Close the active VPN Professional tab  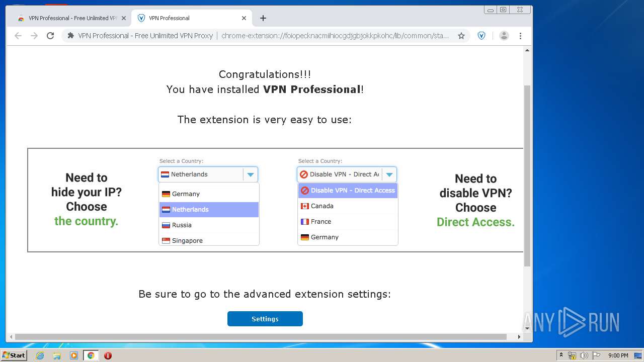(244, 18)
